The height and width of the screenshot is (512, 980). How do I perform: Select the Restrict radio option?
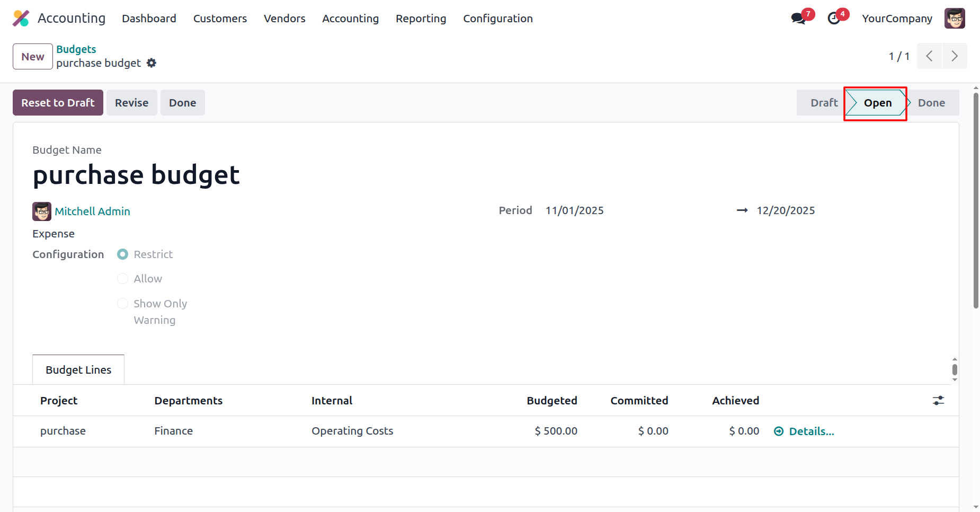[122, 254]
